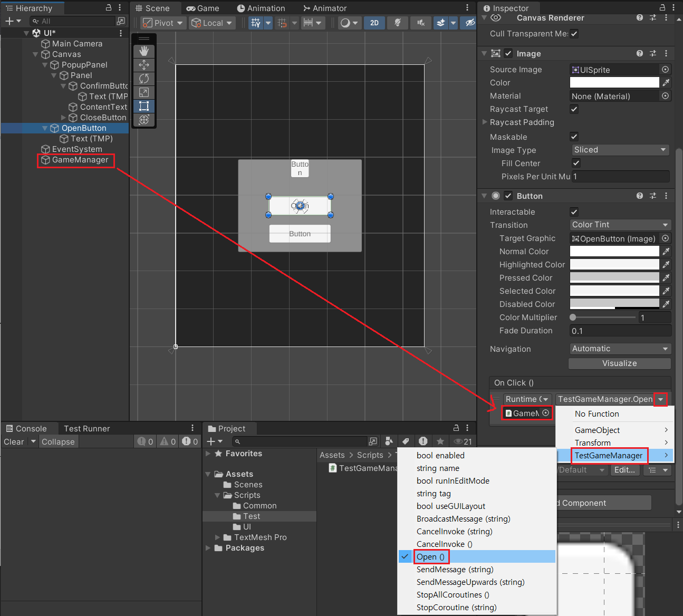This screenshot has height=616, width=683.
Task: Open the draw mode sphere dropdown
Action: click(x=349, y=23)
